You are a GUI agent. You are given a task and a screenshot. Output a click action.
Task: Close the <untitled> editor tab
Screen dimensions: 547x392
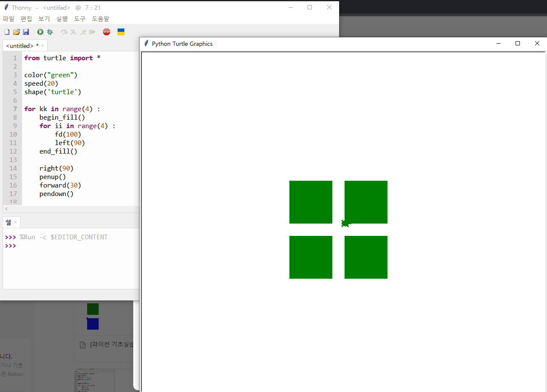point(43,46)
